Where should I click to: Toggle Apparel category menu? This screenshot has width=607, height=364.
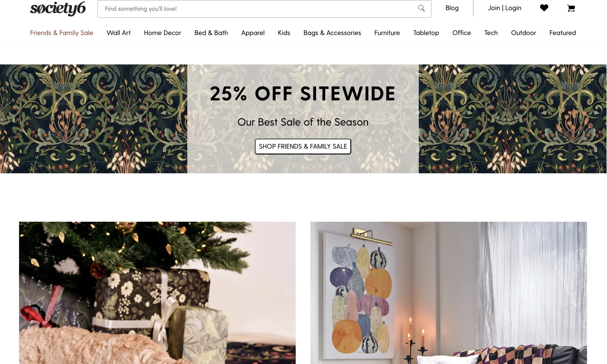[253, 33]
